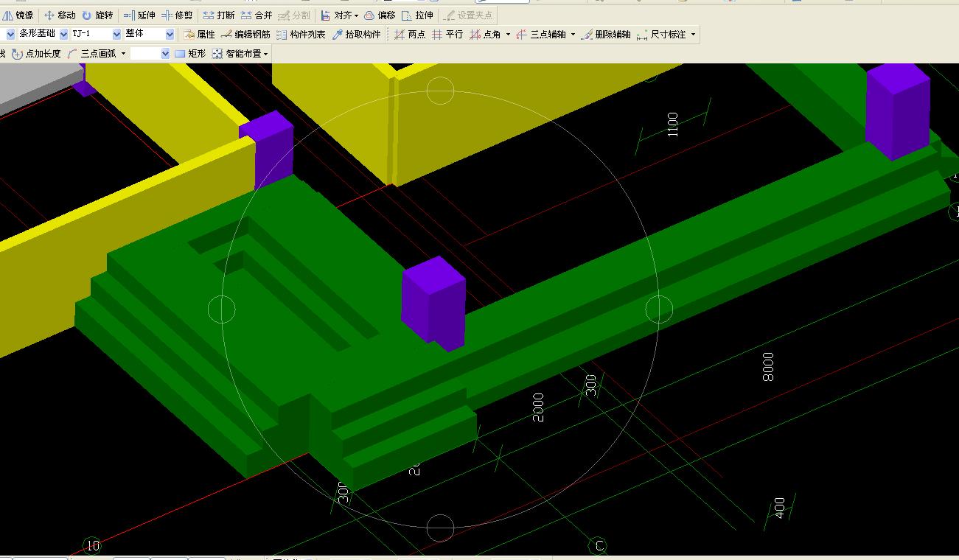Select the 镜像 mirror tool
The image size is (959, 560).
pyautogui.click(x=18, y=15)
